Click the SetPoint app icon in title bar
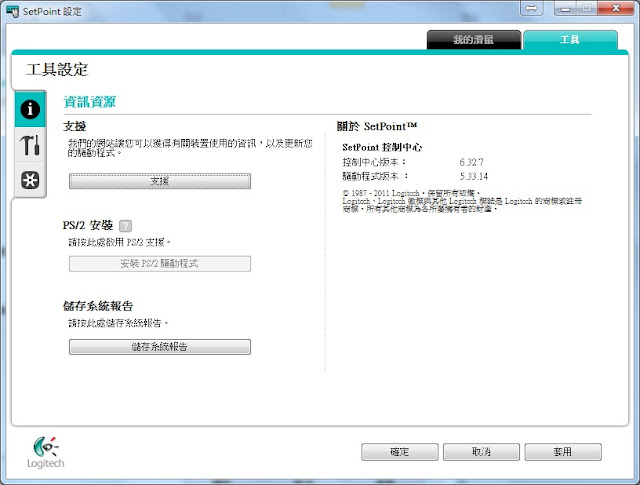This screenshot has width=640, height=485. pyautogui.click(x=13, y=11)
